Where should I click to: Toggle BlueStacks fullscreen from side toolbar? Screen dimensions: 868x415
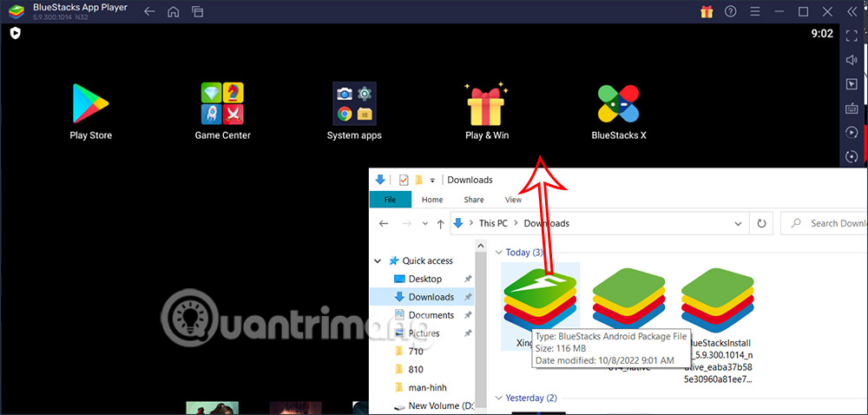click(x=852, y=36)
